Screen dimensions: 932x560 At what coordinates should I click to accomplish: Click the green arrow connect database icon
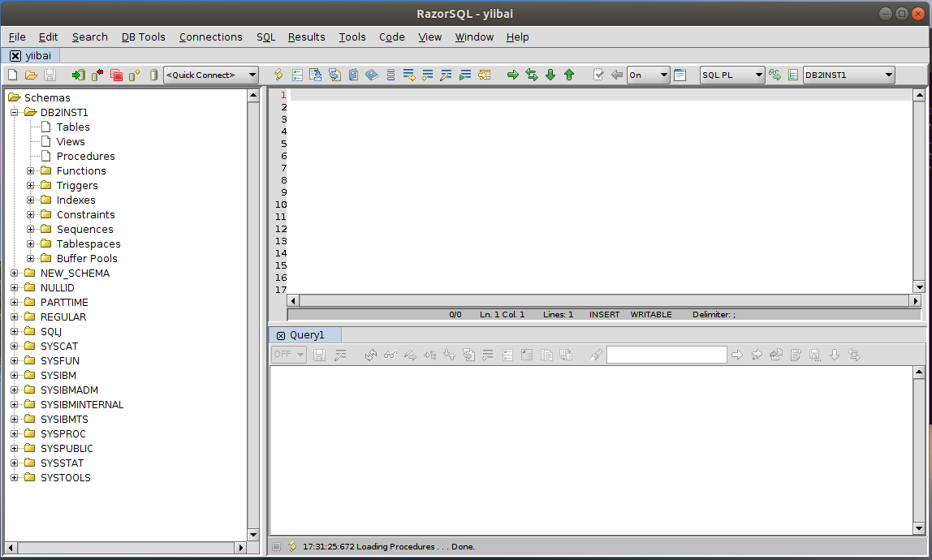(78, 75)
